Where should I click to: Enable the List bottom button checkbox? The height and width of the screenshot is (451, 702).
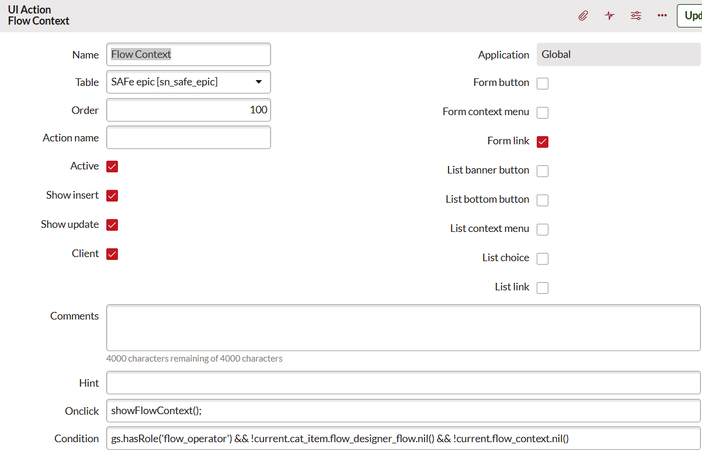543,200
